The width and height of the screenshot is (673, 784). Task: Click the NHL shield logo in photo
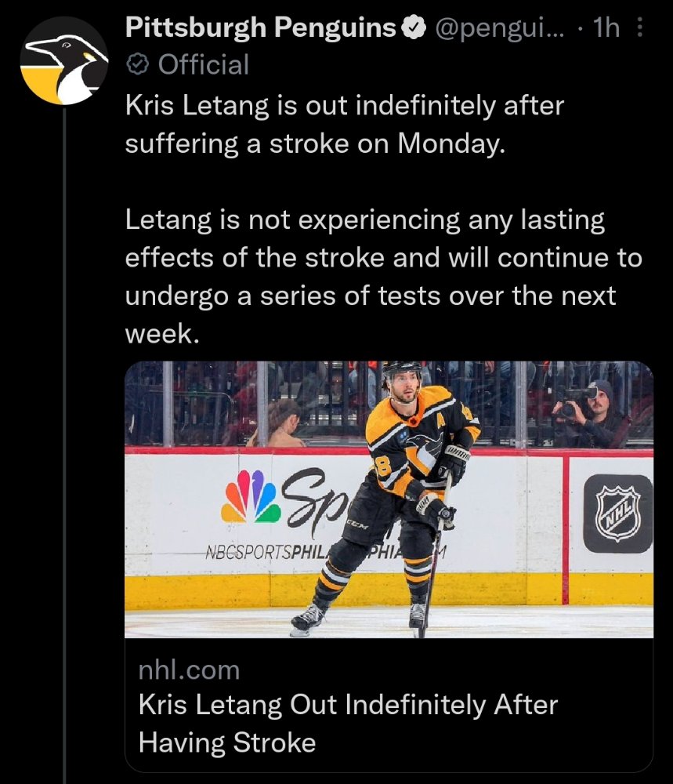[x=618, y=514]
